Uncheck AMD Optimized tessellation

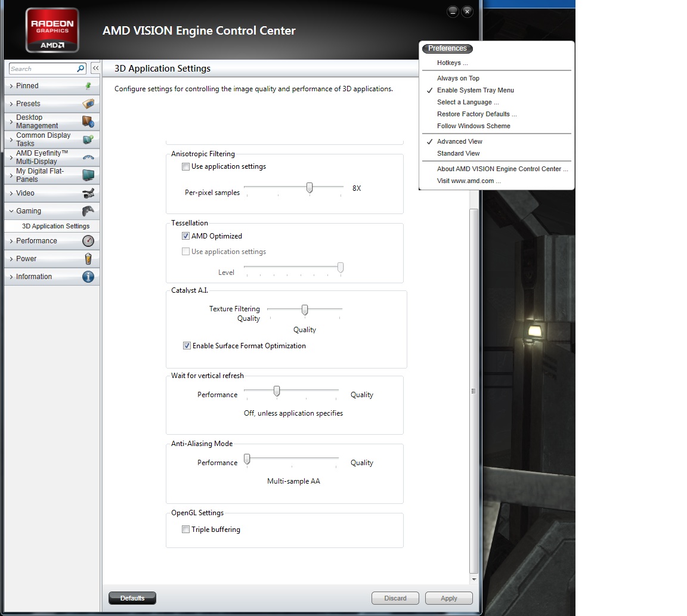(186, 236)
